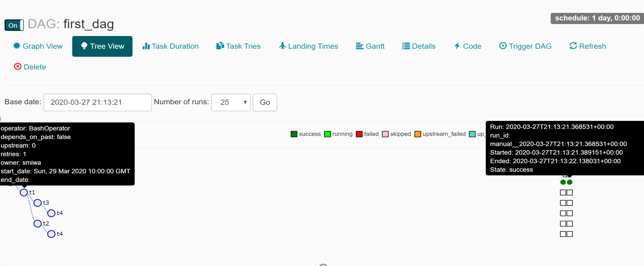Click the 'Number of runs:' label

pos(181,102)
